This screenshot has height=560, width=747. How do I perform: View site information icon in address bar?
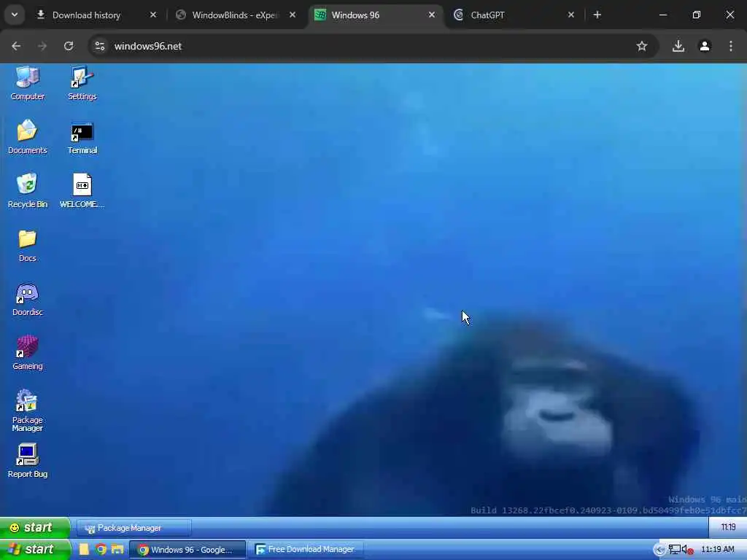coord(99,46)
